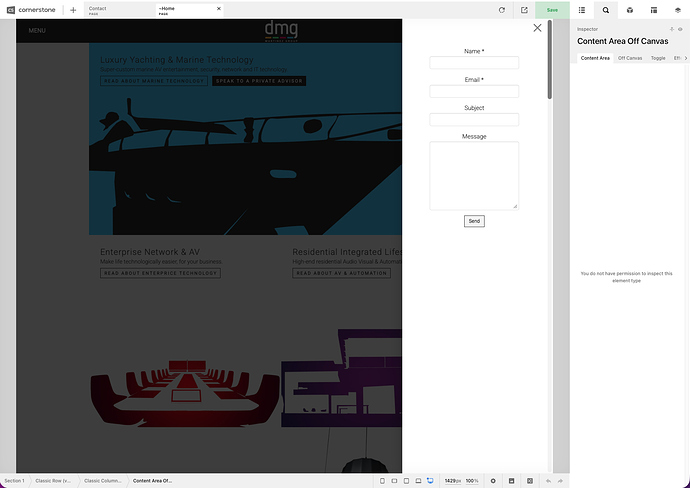690x488 pixels.
Task: Select the tablet preview size
Action: point(406,481)
